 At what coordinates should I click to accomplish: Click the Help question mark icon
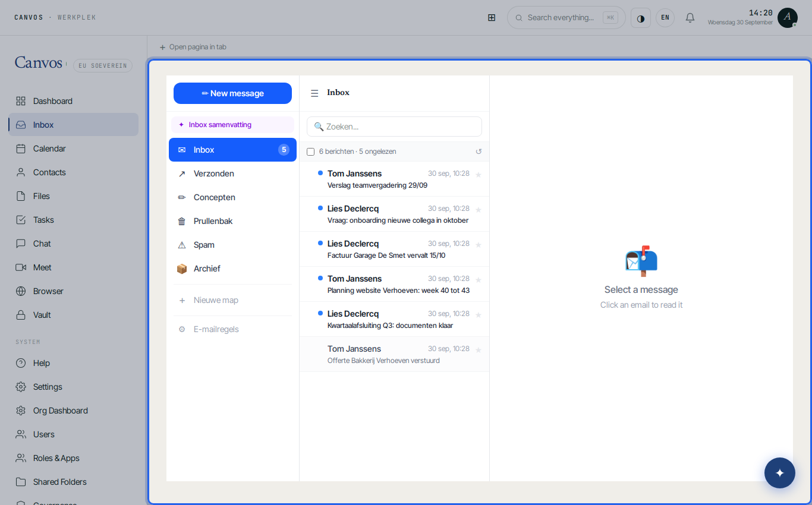21,363
